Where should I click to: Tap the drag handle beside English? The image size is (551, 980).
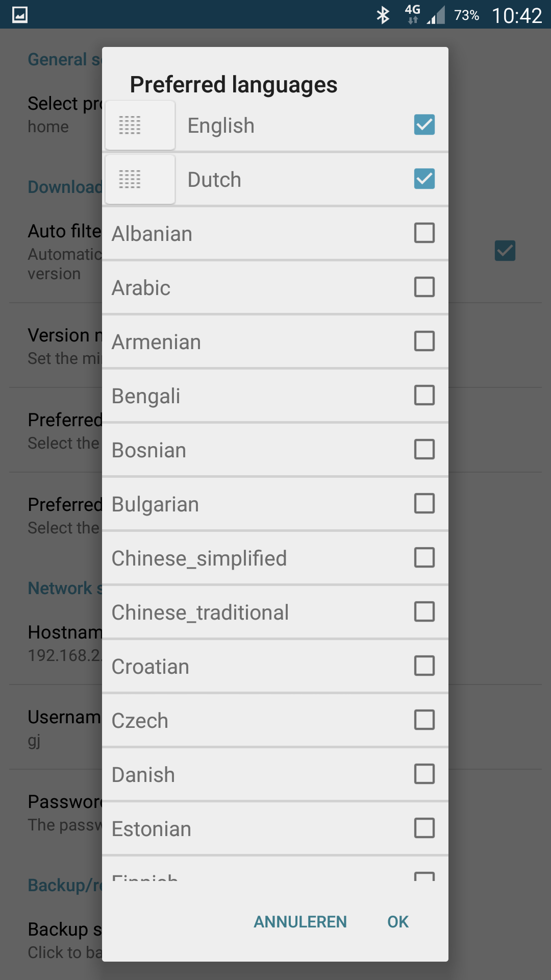coord(130,125)
